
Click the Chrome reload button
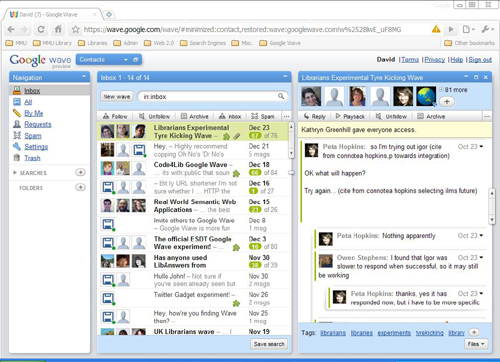[x=41, y=29]
